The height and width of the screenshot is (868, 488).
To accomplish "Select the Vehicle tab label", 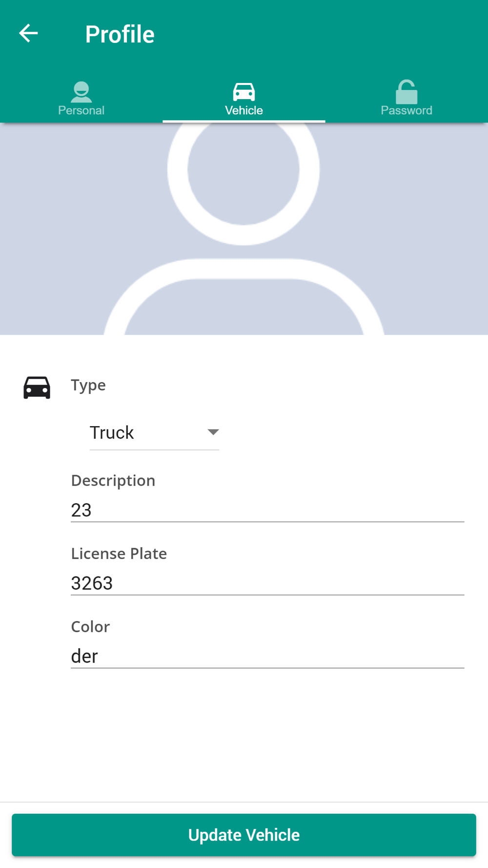I will click(x=244, y=110).
